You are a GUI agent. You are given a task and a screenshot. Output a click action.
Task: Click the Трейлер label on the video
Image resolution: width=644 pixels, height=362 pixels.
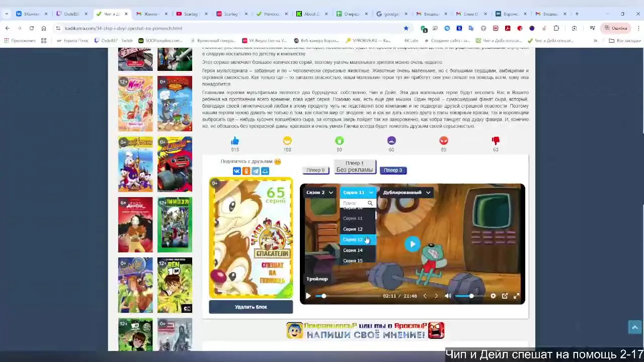pos(317,279)
